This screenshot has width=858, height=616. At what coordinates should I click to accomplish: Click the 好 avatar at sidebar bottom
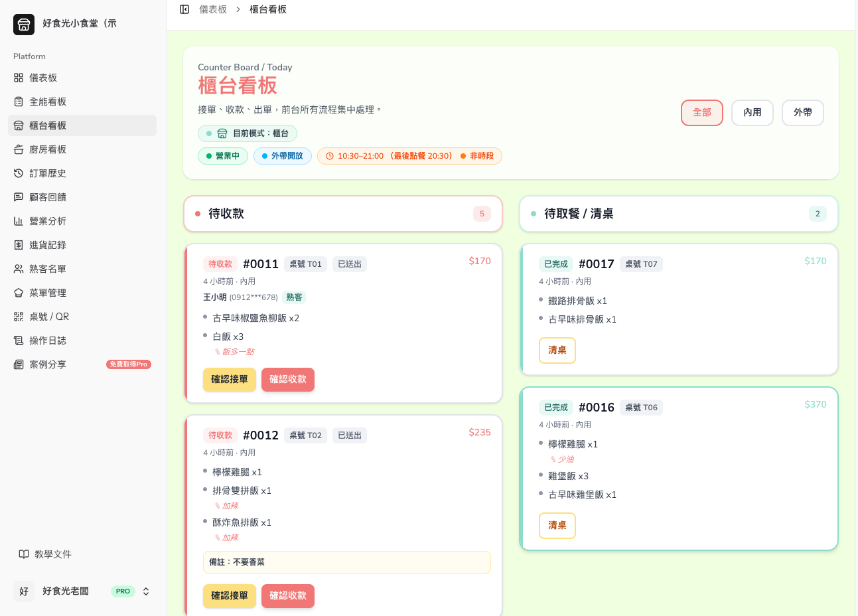[x=24, y=591]
